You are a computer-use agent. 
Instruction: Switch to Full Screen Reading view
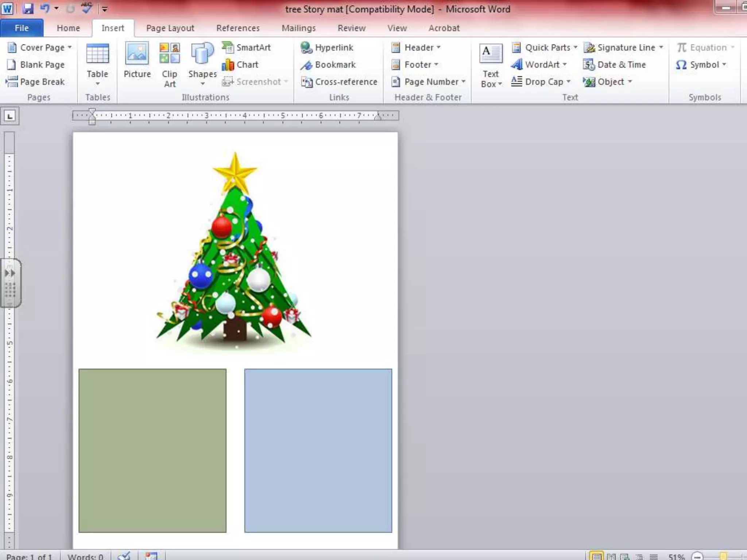tap(611, 556)
